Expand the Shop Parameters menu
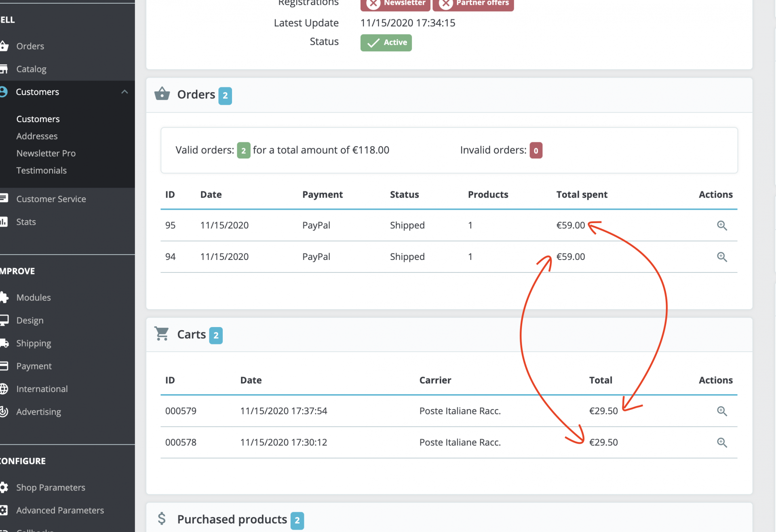The width and height of the screenshot is (776, 532). [51, 488]
